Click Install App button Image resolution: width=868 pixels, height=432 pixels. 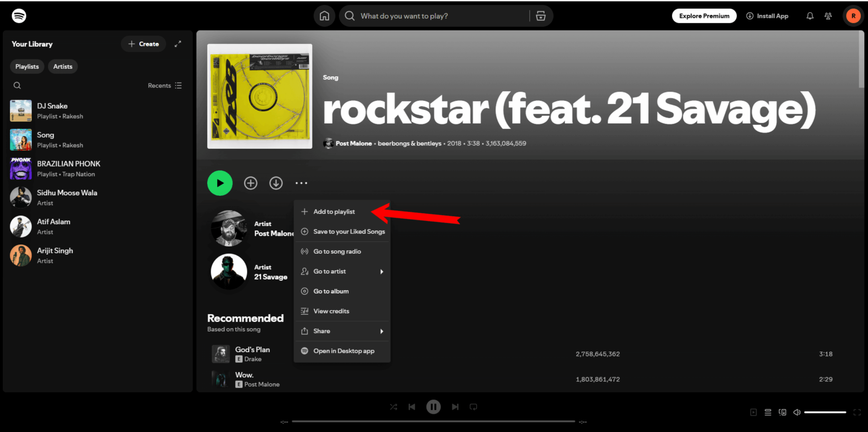click(x=767, y=16)
